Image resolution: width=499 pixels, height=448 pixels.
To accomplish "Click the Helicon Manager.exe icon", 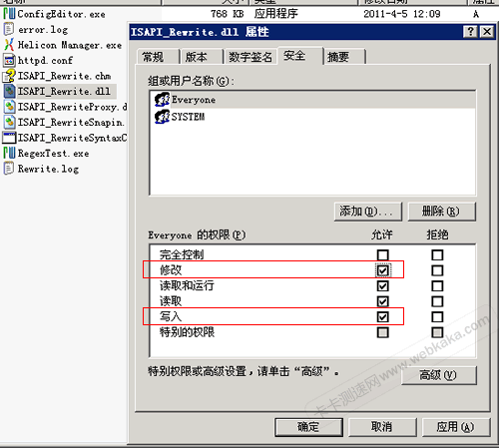I will click(9, 45).
